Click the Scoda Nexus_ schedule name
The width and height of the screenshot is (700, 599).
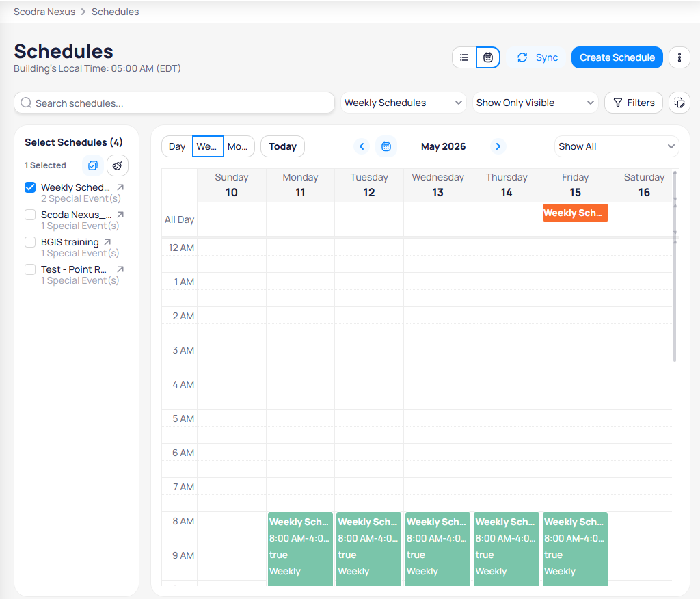coord(77,215)
